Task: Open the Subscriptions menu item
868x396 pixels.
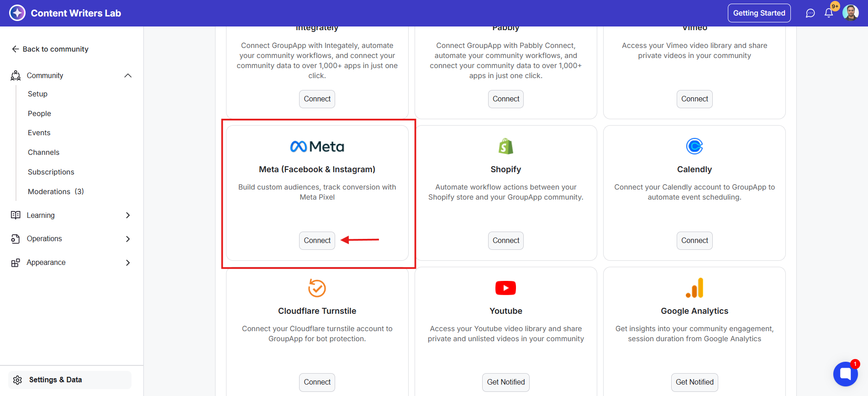Action: point(51,172)
